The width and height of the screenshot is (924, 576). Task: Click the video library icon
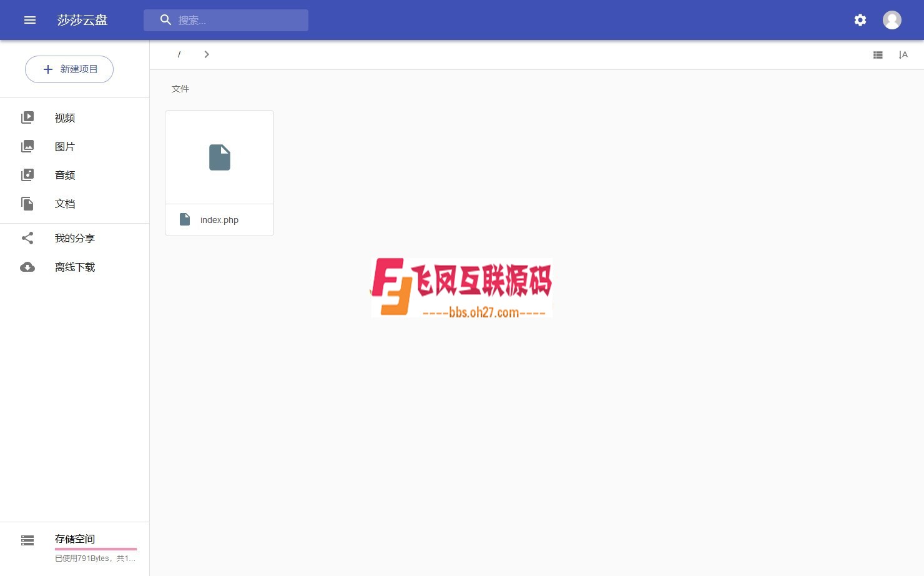[x=27, y=117]
